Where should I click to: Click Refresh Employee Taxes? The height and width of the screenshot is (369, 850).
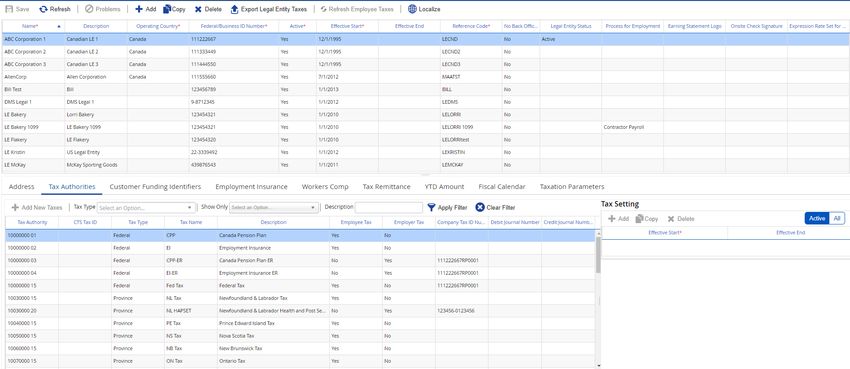tap(357, 9)
